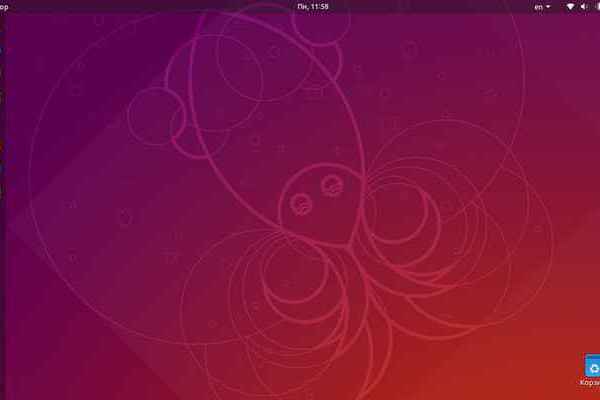Open the clock and calendar menu
This screenshot has height=400, width=600.
pyautogui.click(x=313, y=7)
